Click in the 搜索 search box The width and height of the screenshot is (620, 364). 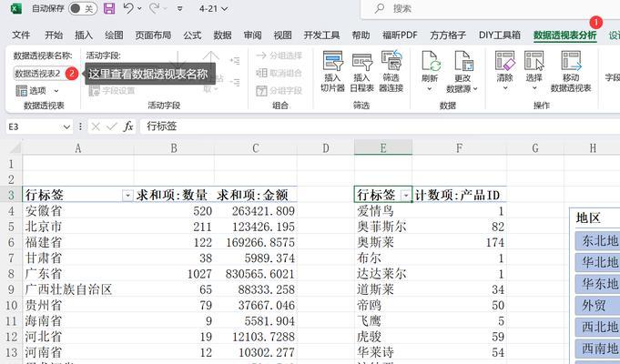pyautogui.click(x=491, y=9)
